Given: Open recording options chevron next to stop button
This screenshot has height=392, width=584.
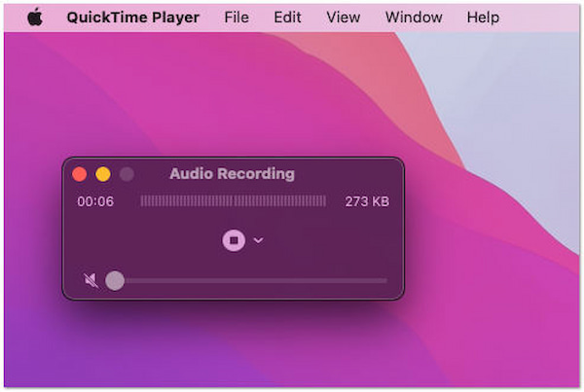Looking at the screenshot, I should point(258,240).
